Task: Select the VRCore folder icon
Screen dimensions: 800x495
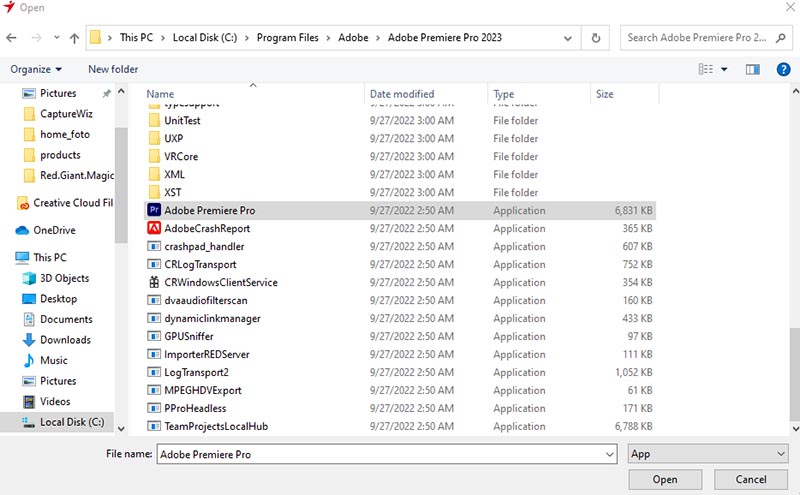Action: pos(154,156)
